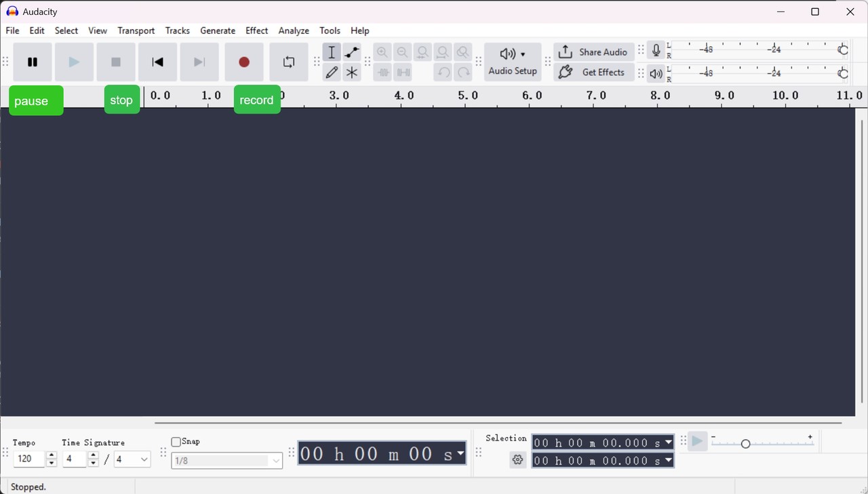
Task: Open the Generate menu
Action: [218, 30]
